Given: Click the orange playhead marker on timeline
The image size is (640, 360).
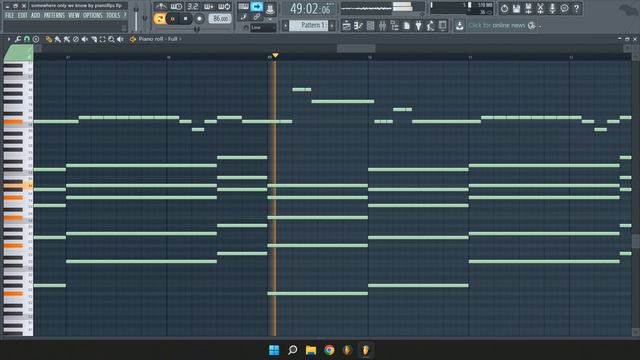Looking at the screenshot, I should 276,55.
